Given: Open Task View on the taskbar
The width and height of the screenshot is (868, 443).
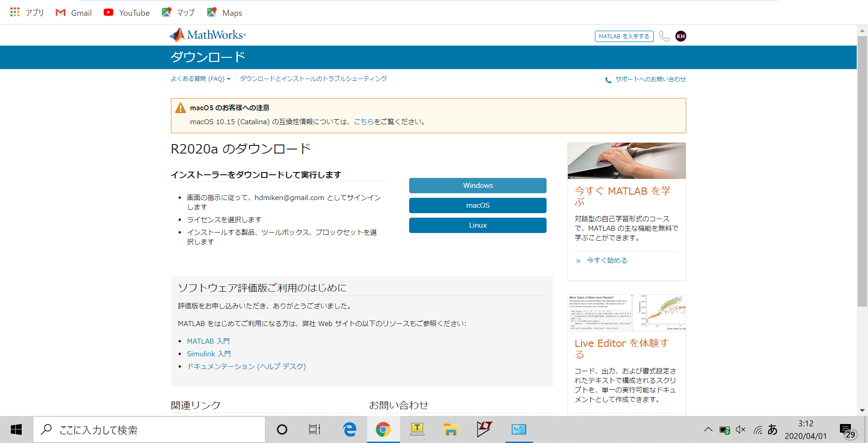Looking at the screenshot, I should click(315, 429).
